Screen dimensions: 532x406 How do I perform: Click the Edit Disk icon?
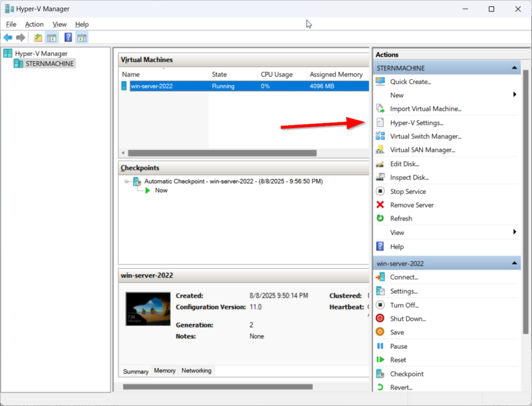pos(380,164)
